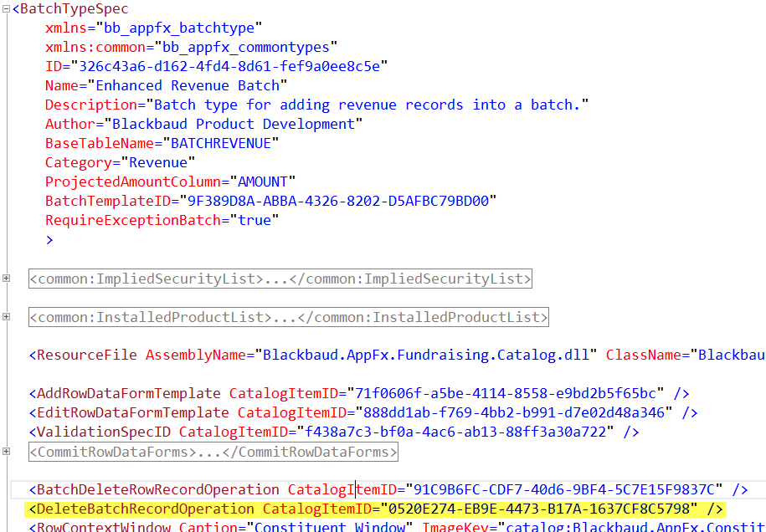Click the Author value "Blackbaud Product Development"
766x532 pixels.
233,124
